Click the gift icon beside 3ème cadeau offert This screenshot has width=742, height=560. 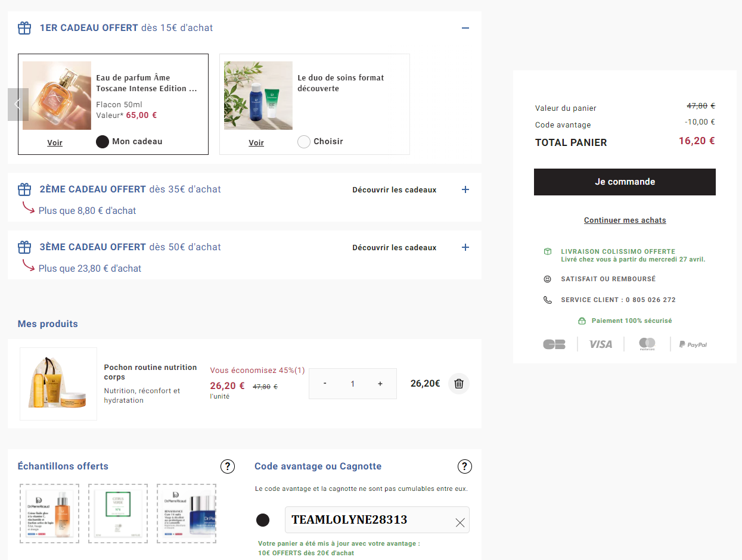coord(24,247)
